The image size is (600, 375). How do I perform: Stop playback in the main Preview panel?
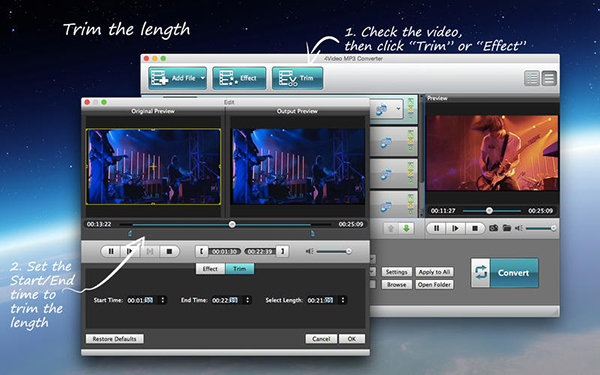(x=475, y=228)
